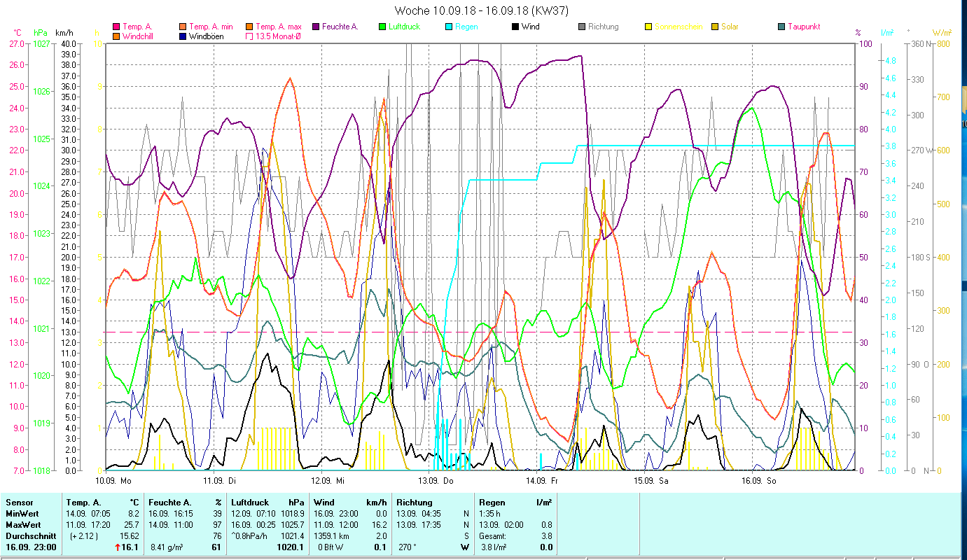Click the Sonnenschein legend label

(x=679, y=27)
